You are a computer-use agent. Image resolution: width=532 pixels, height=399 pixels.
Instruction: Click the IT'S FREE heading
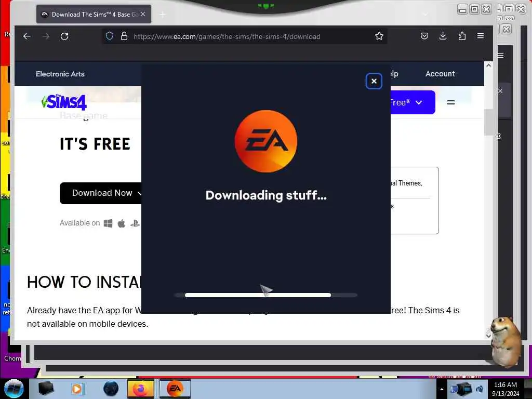(95, 144)
